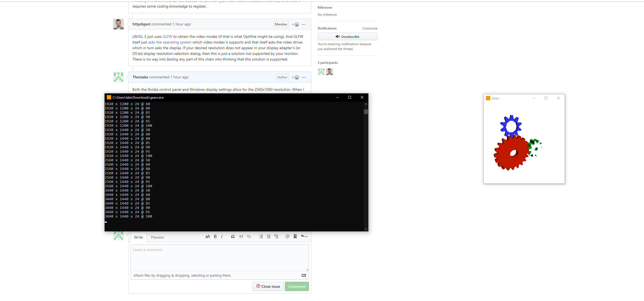The height and width of the screenshot is (301, 644).
Task: Open the kebab menu on httpdigest's comment
Action: [304, 24]
